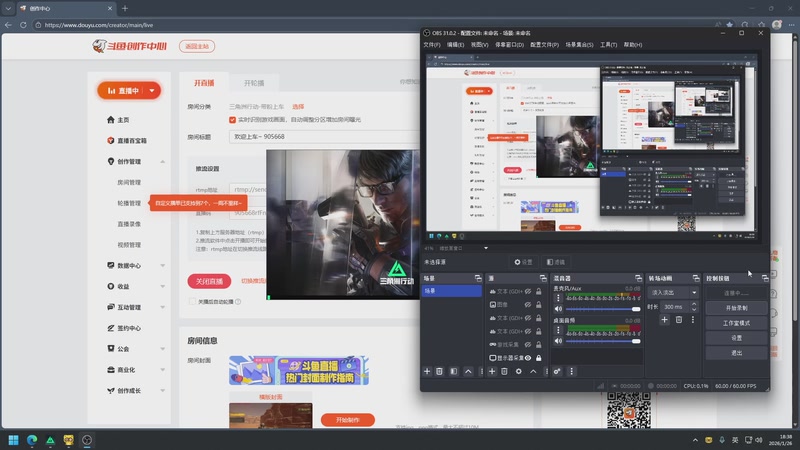800x450 pixels.
Task: Open source properties gear in Sources panel toolbar
Action: point(518,371)
